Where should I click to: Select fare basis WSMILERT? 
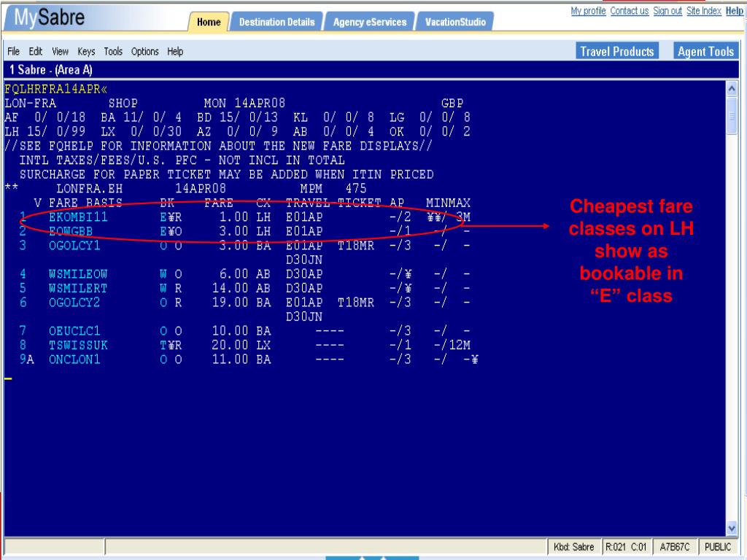click(x=78, y=289)
